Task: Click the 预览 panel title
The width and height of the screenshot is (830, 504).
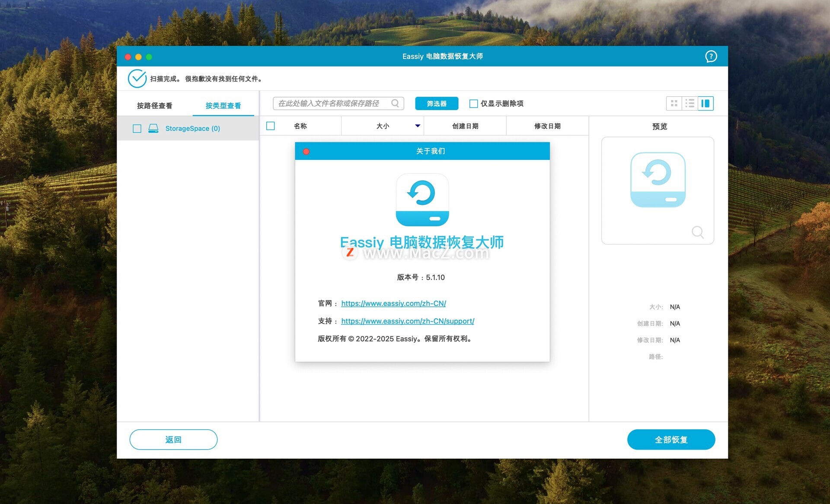Action: tap(660, 126)
